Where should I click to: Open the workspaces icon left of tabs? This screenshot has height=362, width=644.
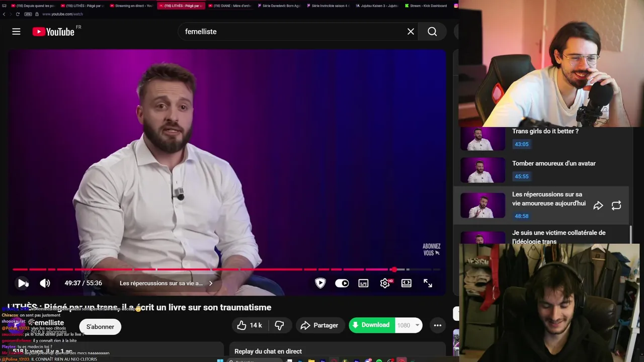[4, 6]
